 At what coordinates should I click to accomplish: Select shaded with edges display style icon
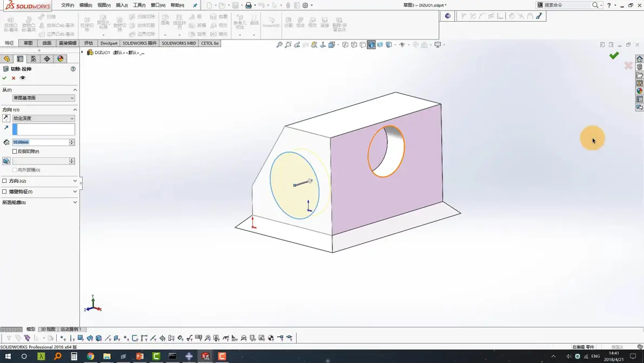point(371,45)
